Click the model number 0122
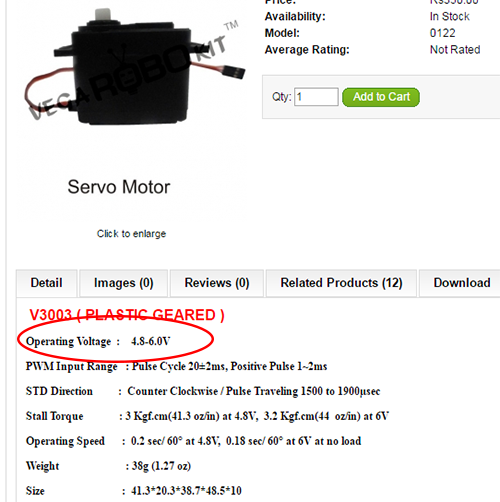This screenshot has height=502, width=500. tap(442, 33)
